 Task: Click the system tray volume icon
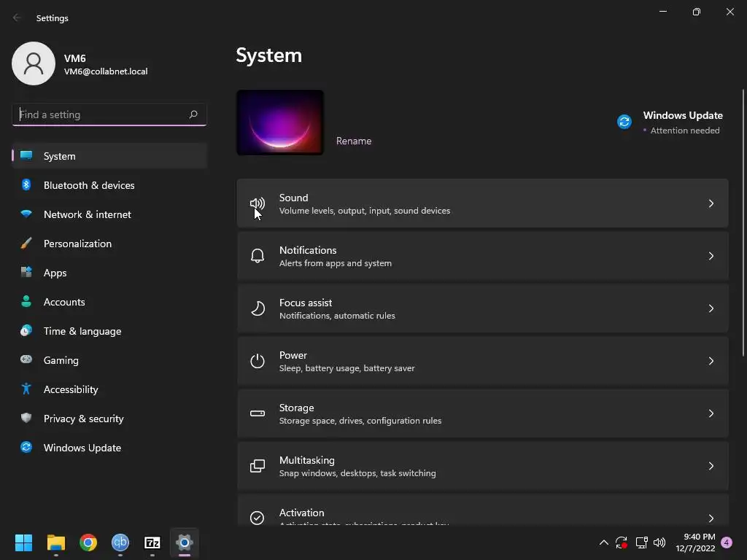(x=659, y=542)
